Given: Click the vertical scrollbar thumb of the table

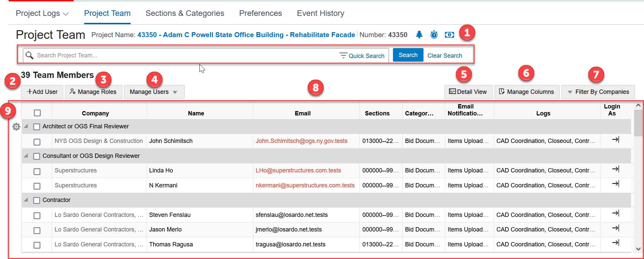Looking at the screenshot, I should click(x=638, y=123).
